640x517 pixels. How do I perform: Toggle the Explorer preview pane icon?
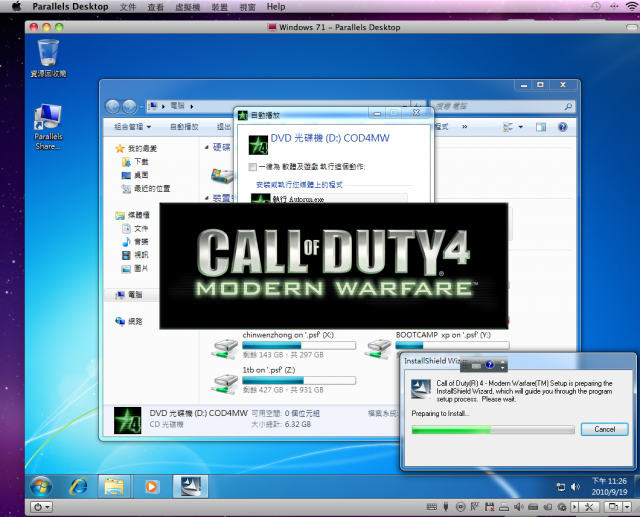pyautogui.click(x=541, y=127)
